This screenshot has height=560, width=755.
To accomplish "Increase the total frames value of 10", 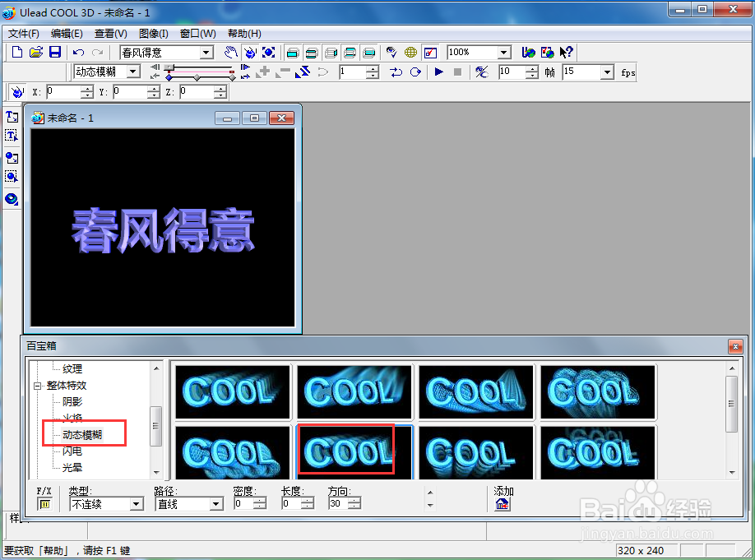I will (x=531, y=69).
